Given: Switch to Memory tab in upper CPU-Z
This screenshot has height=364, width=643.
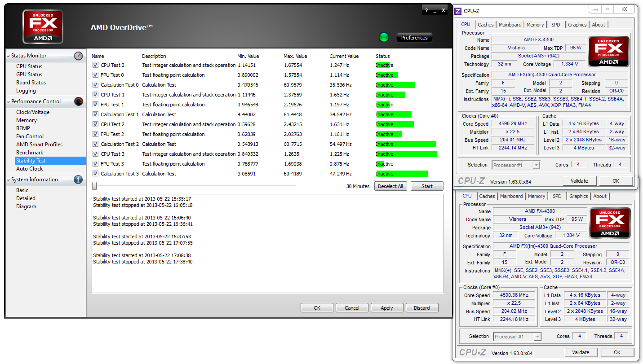Looking at the screenshot, I should pos(535,25).
